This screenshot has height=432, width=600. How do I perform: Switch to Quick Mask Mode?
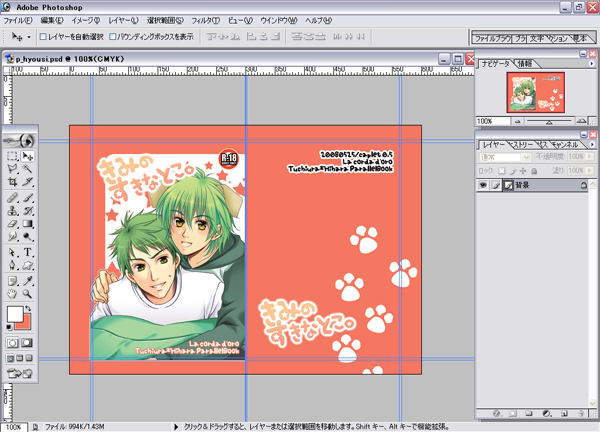click(x=27, y=343)
